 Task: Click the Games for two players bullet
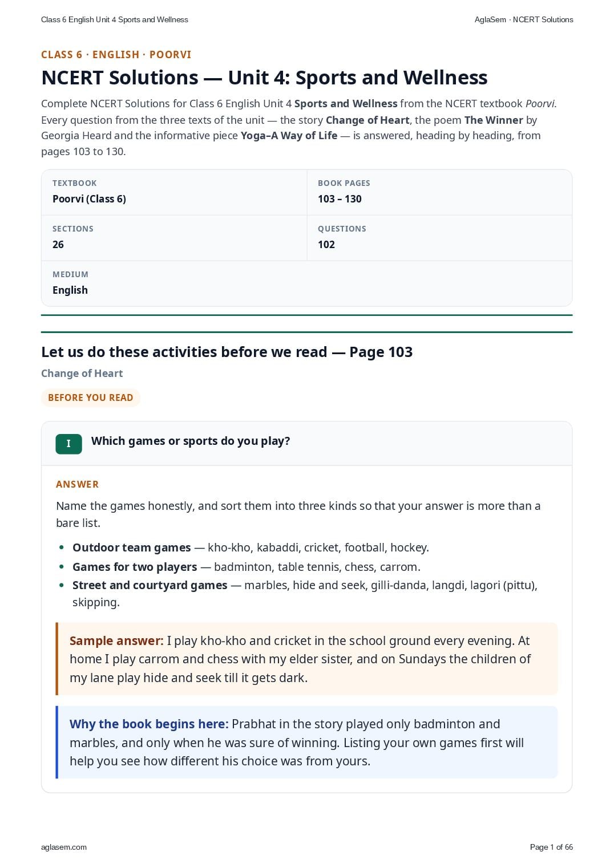(246, 567)
